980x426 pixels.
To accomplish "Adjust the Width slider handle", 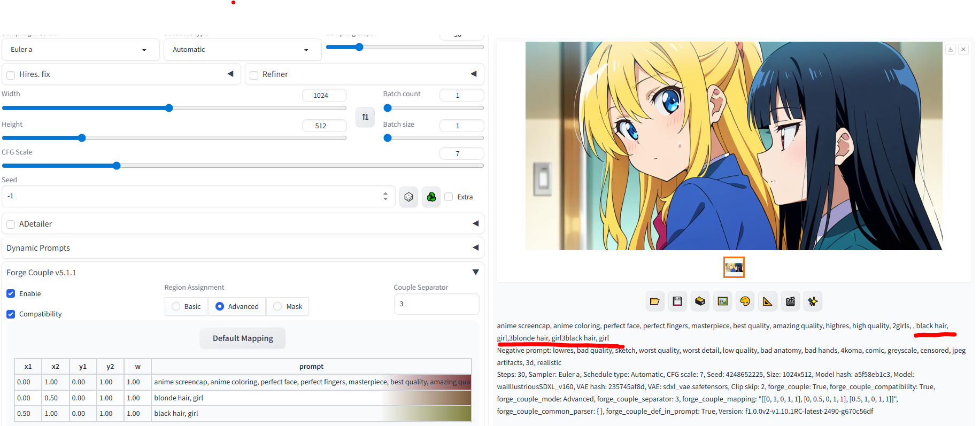I will click(x=169, y=108).
